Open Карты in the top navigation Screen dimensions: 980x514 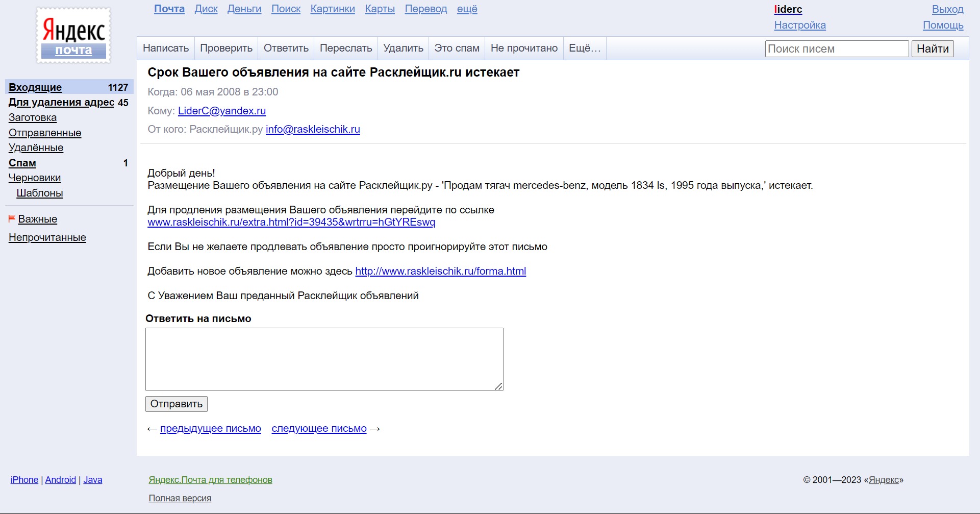tap(380, 9)
